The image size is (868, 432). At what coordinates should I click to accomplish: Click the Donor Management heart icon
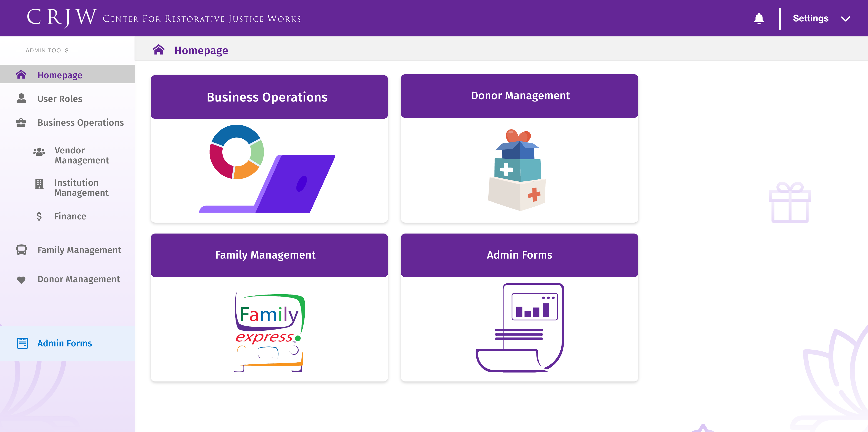(x=21, y=280)
